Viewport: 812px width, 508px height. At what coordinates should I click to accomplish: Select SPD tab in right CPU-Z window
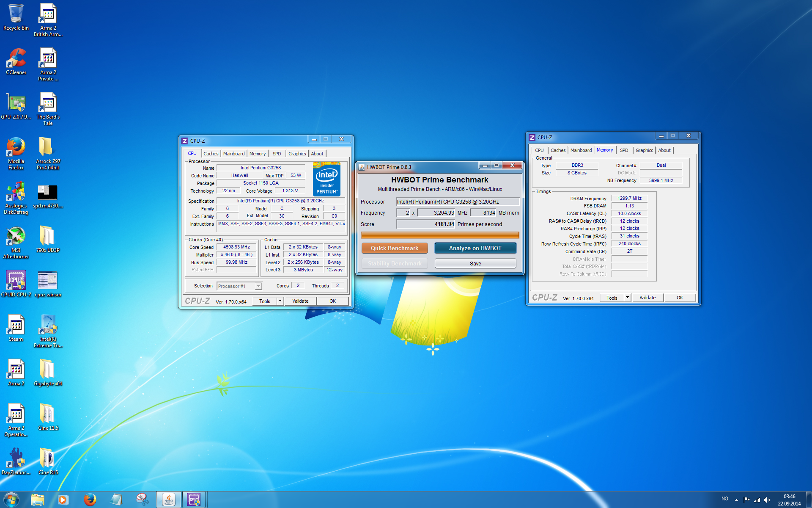tap(624, 150)
